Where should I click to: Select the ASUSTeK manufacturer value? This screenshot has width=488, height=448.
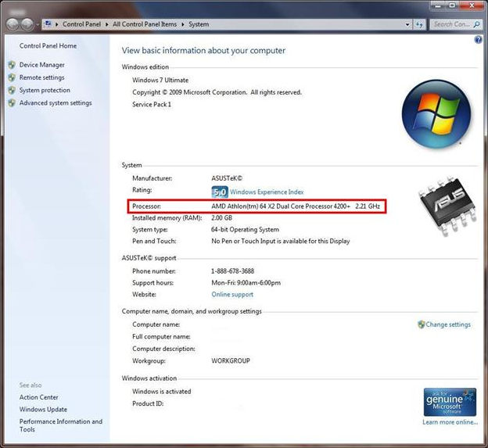tap(227, 178)
